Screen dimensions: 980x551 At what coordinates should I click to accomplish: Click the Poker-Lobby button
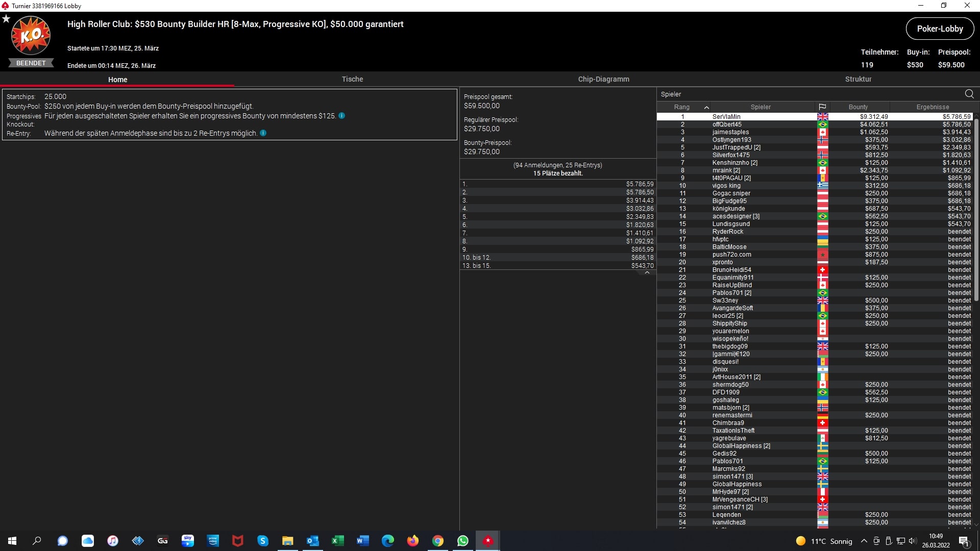[x=940, y=29]
